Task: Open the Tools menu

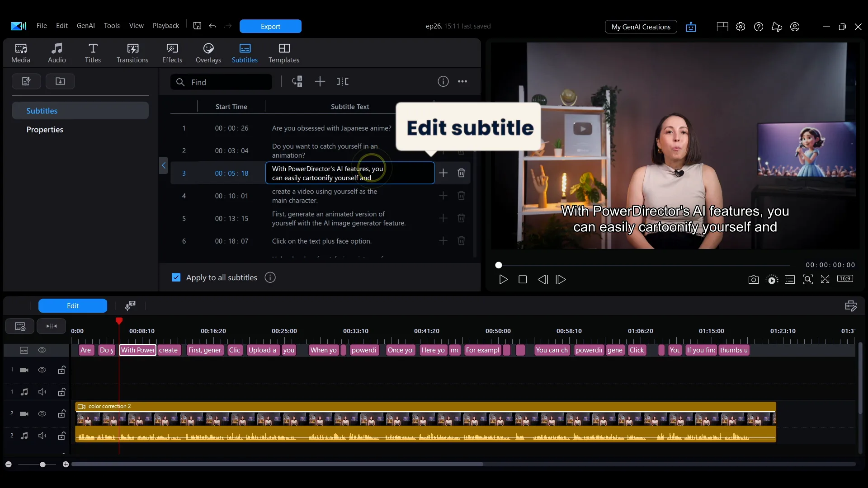Action: 112,26
